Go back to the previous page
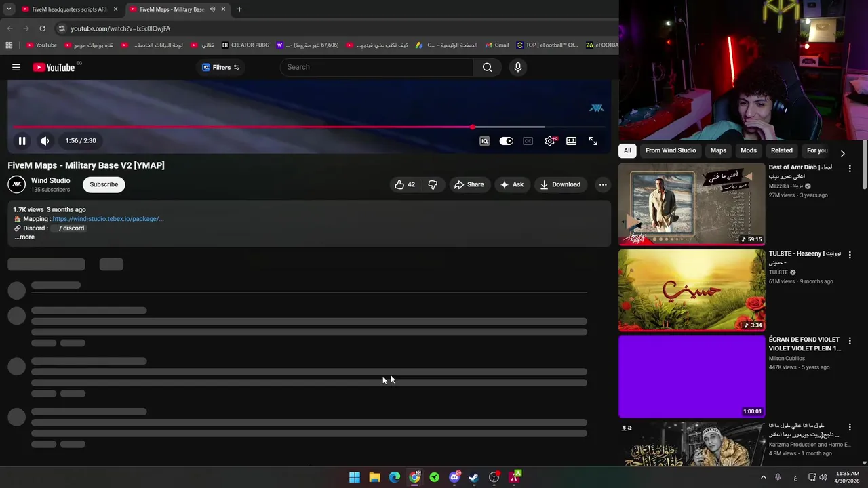868x488 pixels. (x=9, y=28)
